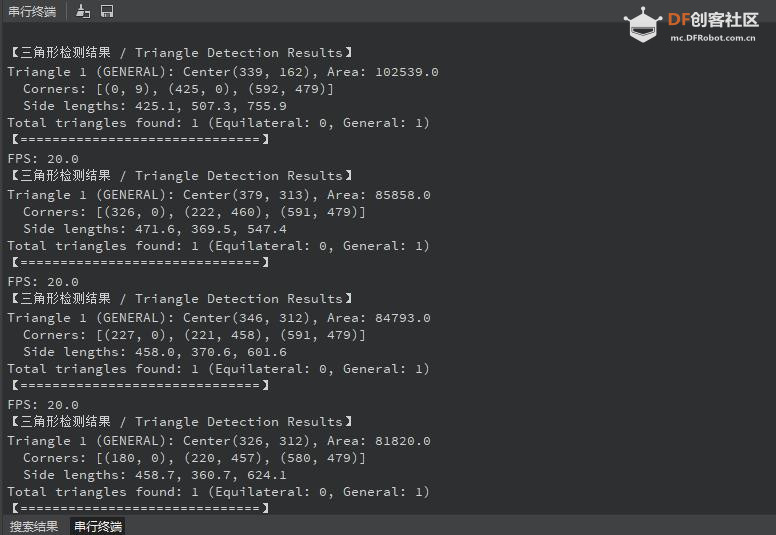Click the 串行终端 panel title label
776x535 pixels.
pos(32,11)
